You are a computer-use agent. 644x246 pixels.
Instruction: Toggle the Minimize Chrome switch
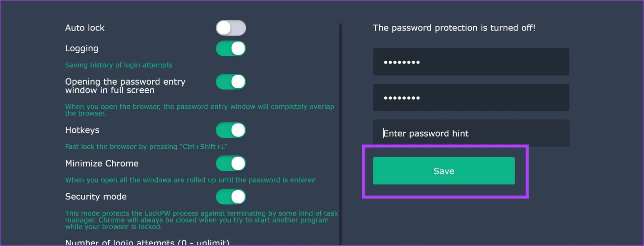(231, 163)
